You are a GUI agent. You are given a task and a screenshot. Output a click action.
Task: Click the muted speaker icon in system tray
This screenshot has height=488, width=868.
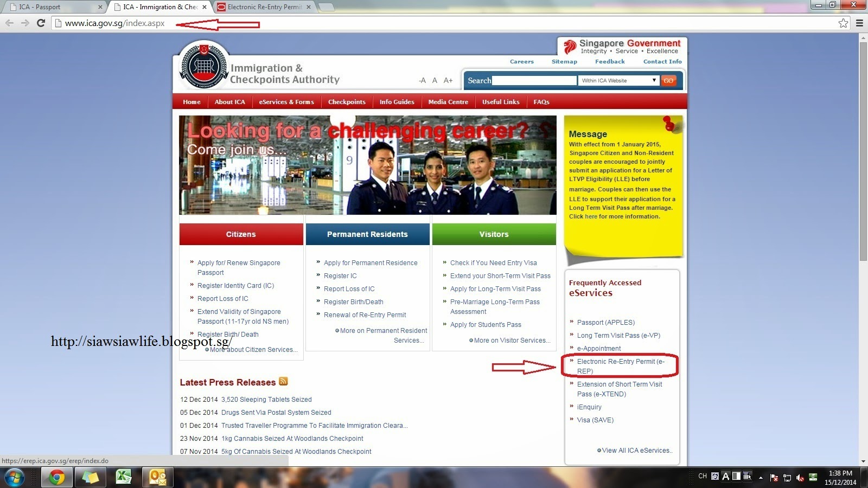click(x=801, y=478)
